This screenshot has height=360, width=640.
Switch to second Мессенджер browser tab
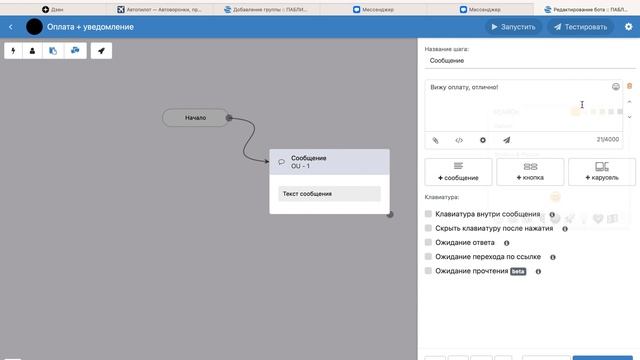tap(480, 9)
